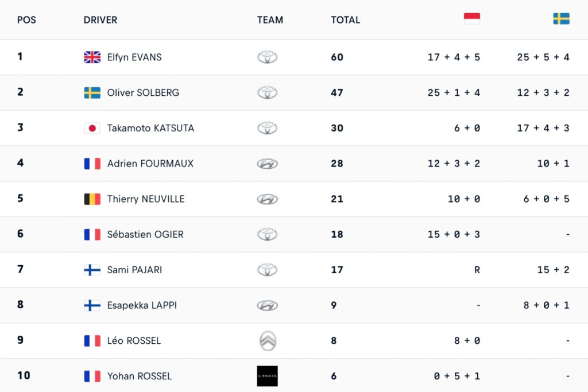Click the TEAM column header

pos(270,20)
